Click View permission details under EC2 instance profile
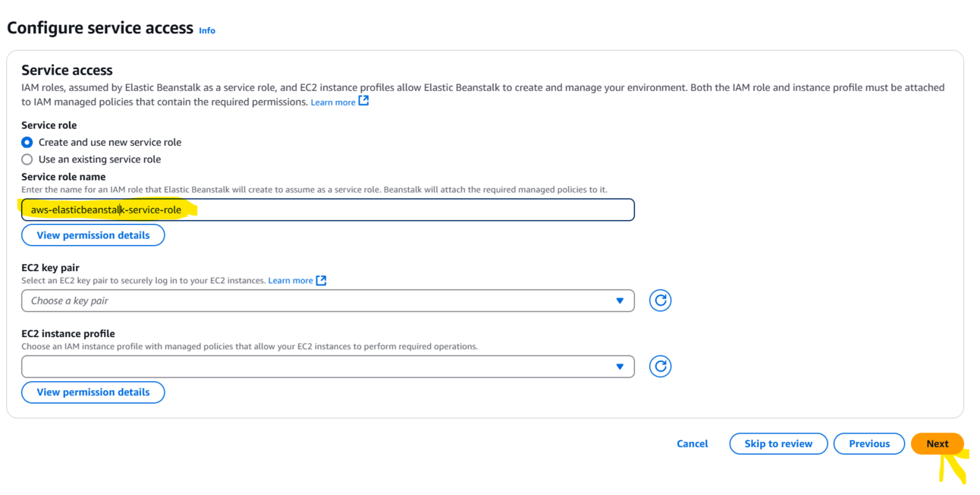This screenshot has height=495, width=980. pyautogui.click(x=93, y=393)
